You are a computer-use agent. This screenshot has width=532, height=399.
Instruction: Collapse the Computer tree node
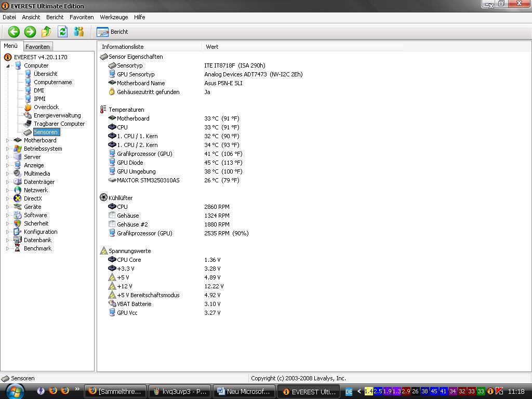click(x=7, y=65)
